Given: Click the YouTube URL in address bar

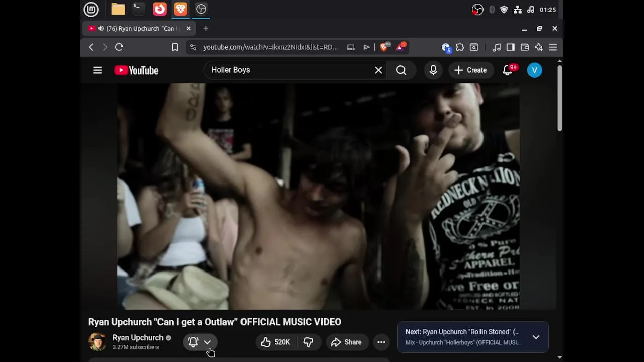Looking at the screenshot, I should click(x=271, y=47).
